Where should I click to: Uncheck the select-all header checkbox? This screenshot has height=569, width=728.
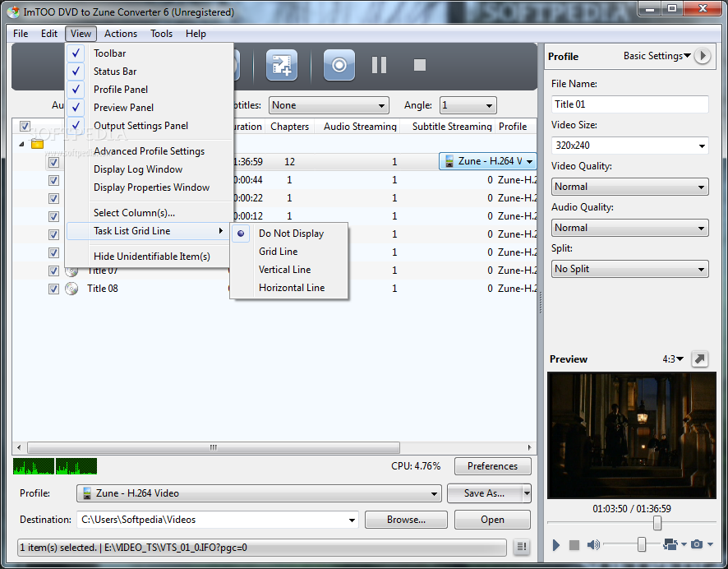[25, 126]
